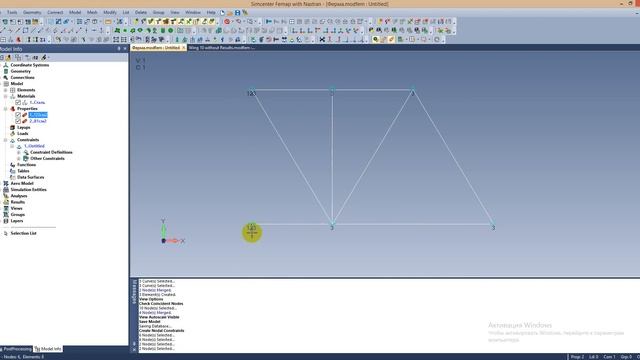
Task: Click "View Autoscale Visible" message line
Action: click(x=159, y=317)
